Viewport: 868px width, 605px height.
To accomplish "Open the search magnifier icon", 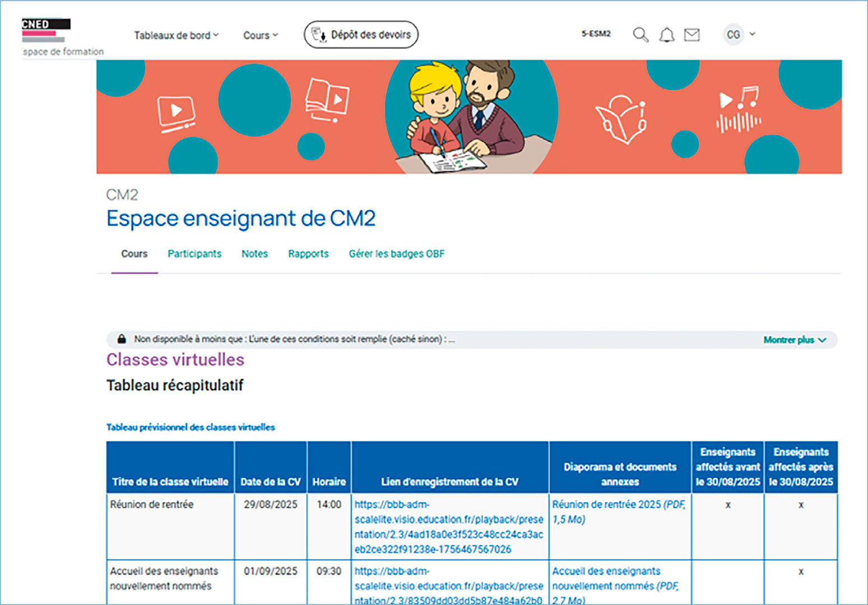I will click(640, 35).
